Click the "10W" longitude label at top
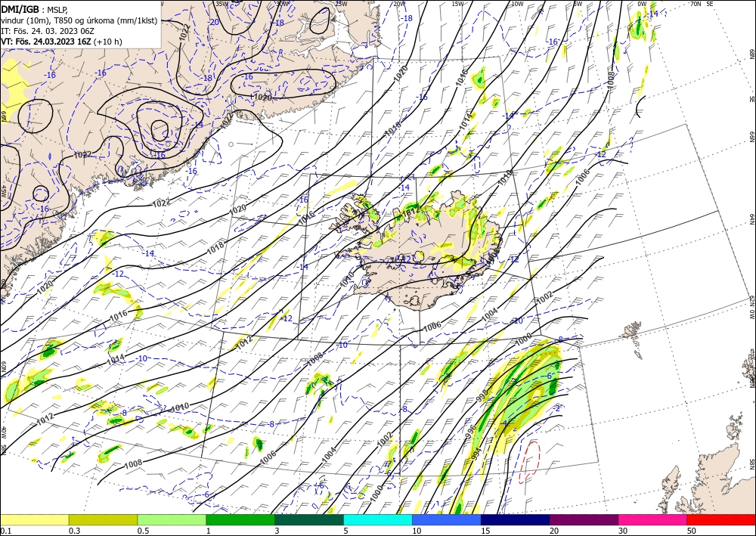Viewport: 756px width, 536px height. pyautogui.click(x=517, y=4)
